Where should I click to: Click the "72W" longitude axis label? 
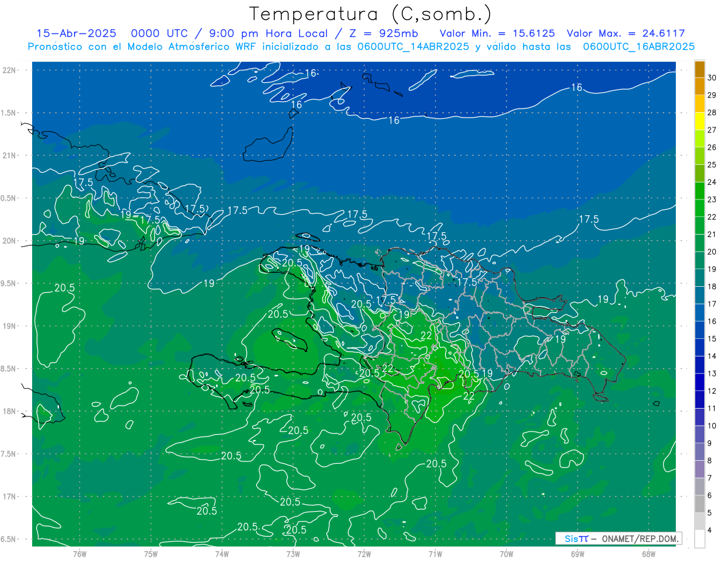364,554
